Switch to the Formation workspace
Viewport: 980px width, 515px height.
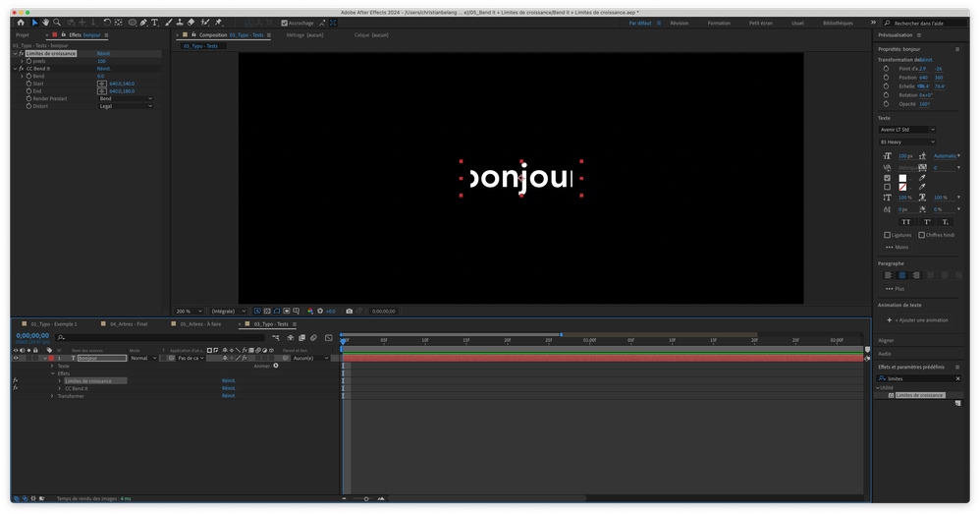pos(719,24)
